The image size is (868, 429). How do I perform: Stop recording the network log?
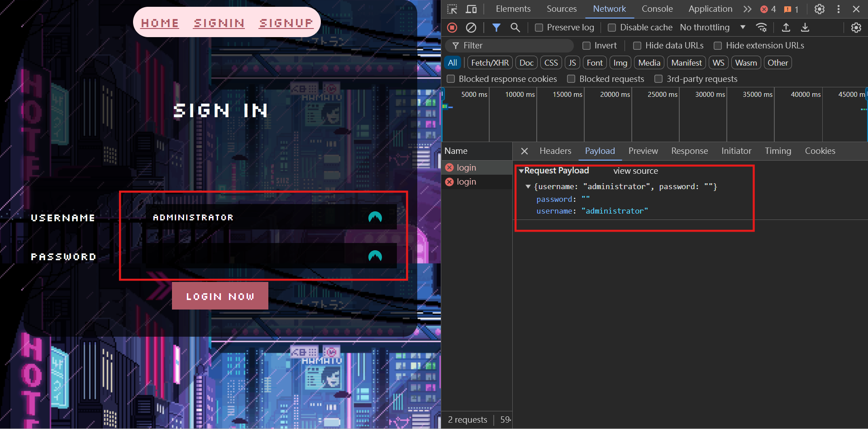tap(452, 28)
